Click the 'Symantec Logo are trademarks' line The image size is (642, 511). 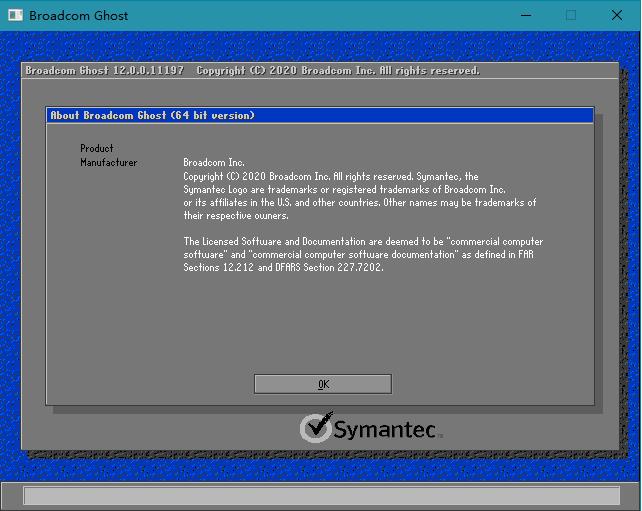(344, 190)
